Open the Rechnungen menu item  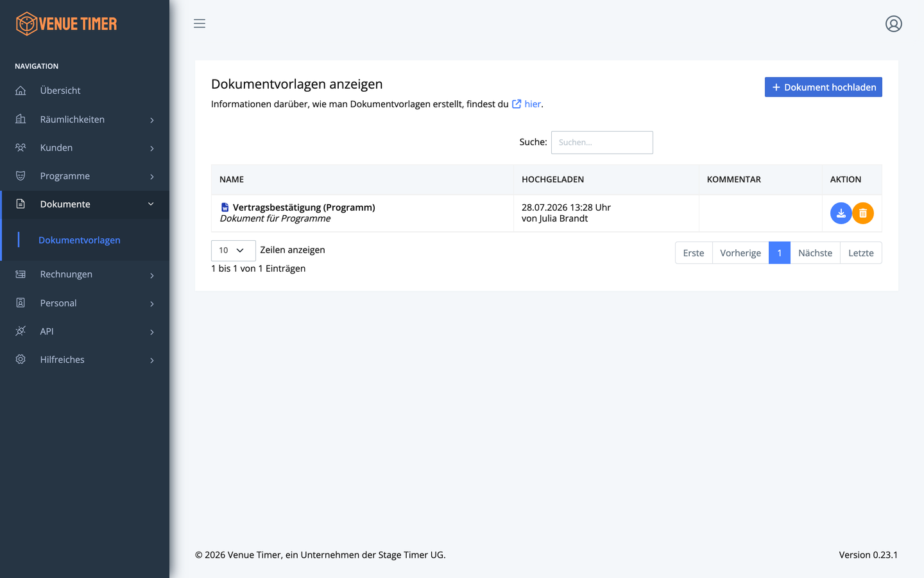pos(85,274)
